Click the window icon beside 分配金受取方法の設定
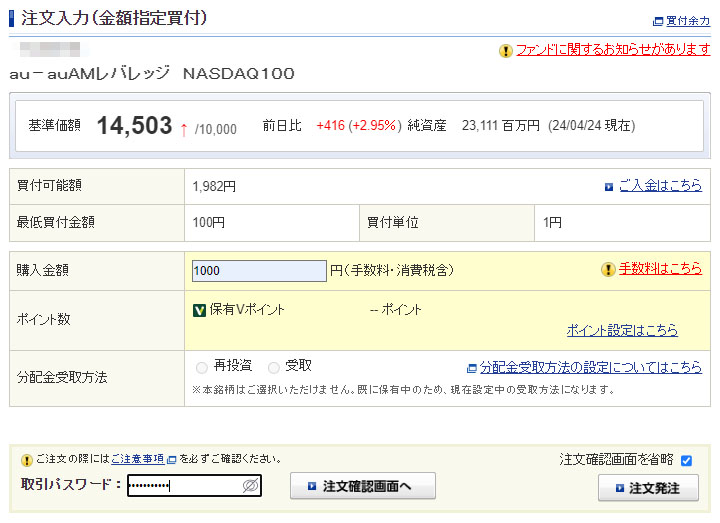The image size is (720, 523). tap(472, 367)
